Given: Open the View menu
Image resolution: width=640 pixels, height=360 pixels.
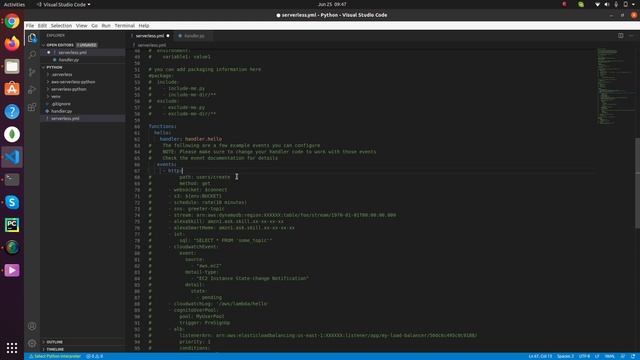Looking at the screenshot, I should (x=81, y=25).
